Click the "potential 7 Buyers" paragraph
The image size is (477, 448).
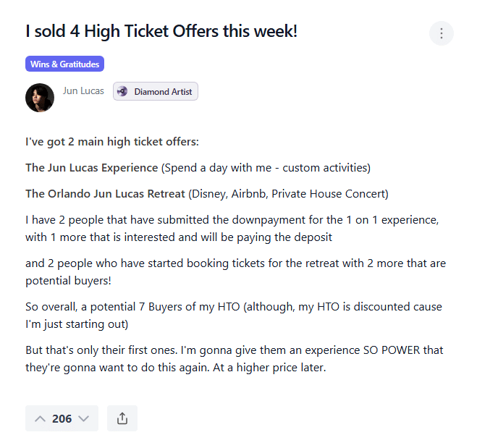point(233,315)
